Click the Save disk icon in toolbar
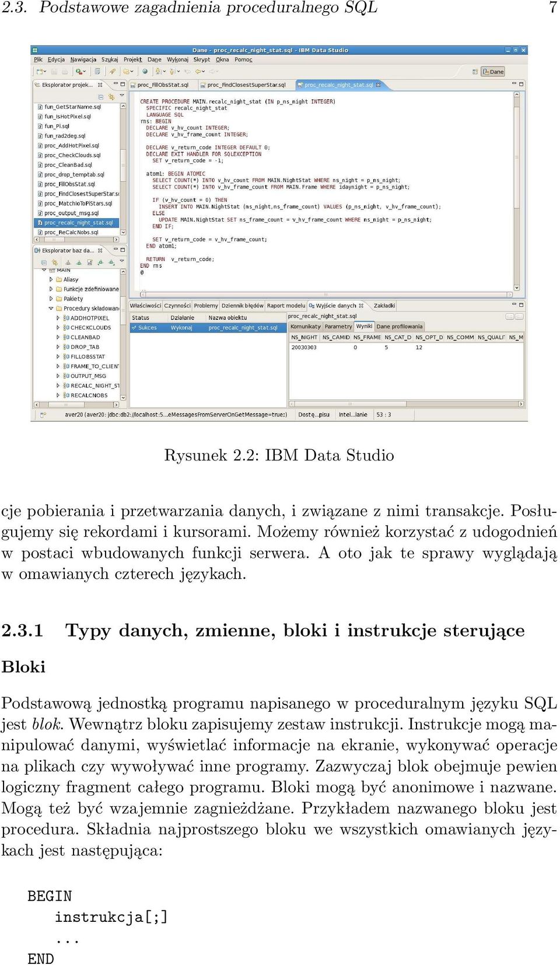Screen dimensions: 560x965 tap(54, 72)
